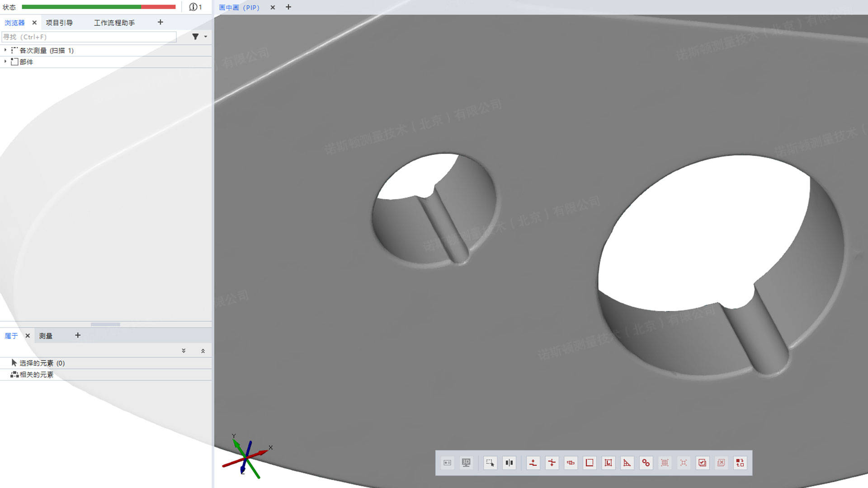Click the filter funnel icon
The image size is (868, 488).
pyautogui.click(x=195, y=37)
